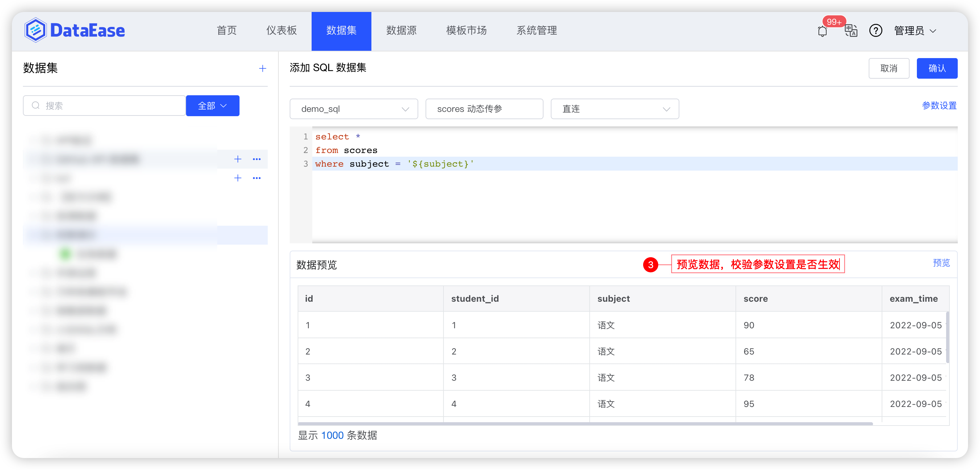Click the plus icon on the second tree row
This screenshot has height=470, width=980.
click(x=238, y=159)
